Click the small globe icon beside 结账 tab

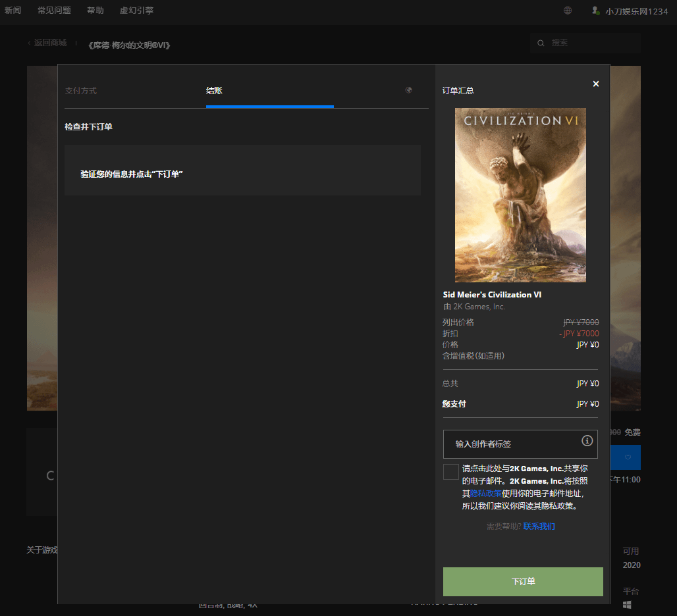408,90
